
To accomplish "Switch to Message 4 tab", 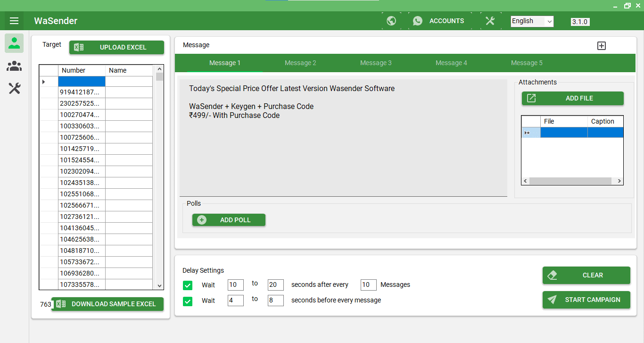I will [451, 63].
